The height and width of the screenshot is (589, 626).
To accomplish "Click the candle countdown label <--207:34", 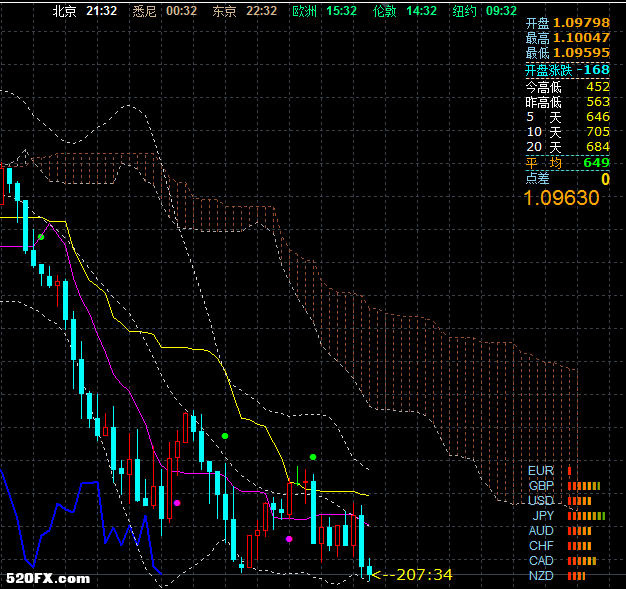I will 412,575.
